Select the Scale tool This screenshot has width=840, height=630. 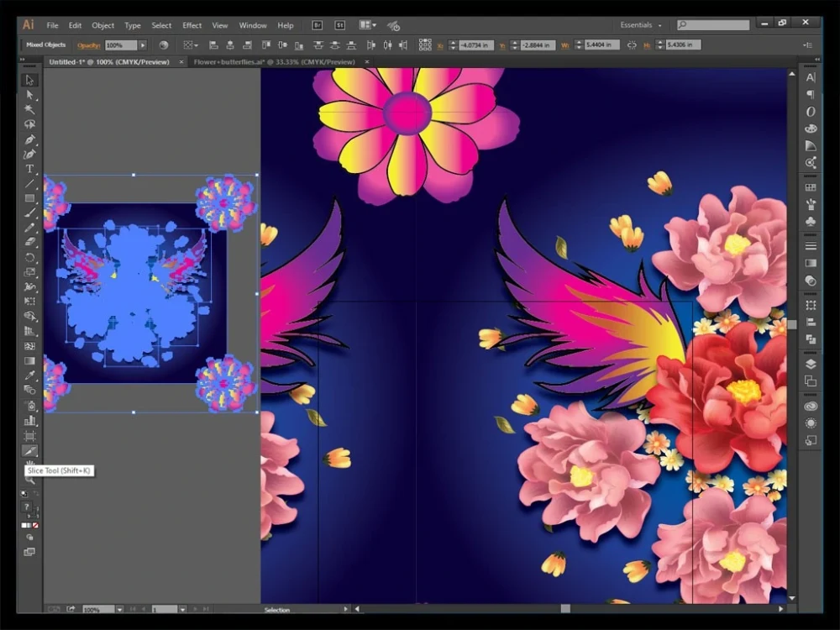[x=29, y=272]
